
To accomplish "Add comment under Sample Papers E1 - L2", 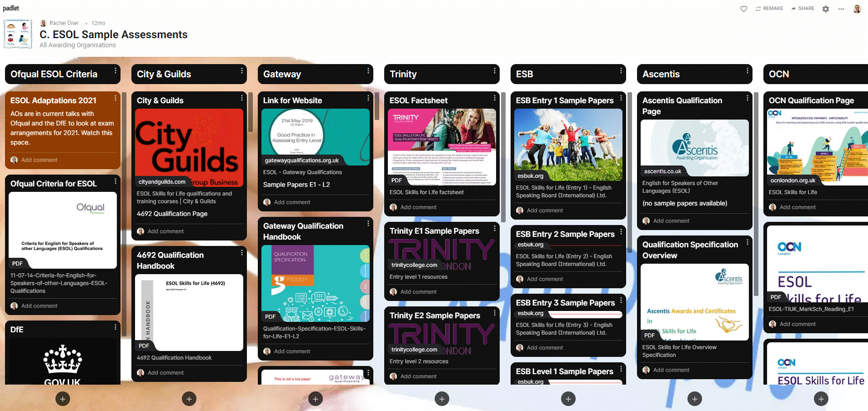I will pos(292,202).
